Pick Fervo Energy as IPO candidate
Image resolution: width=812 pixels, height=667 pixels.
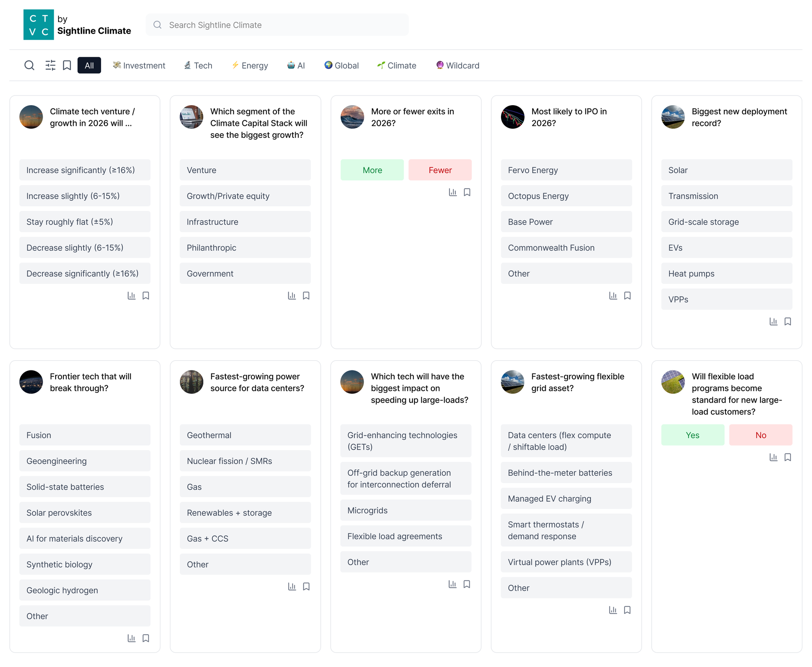pyautogui.click(x=566, y=170)
